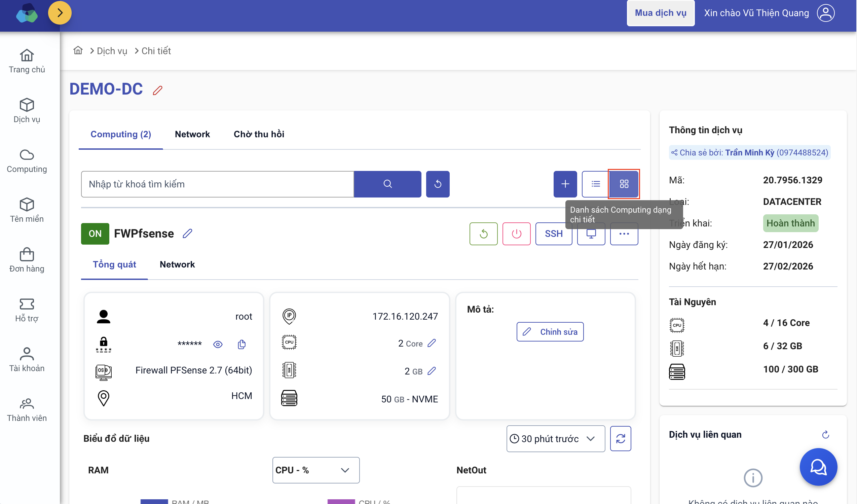Click the pencil icon next to DEMO-DC
Image resolution: width=857 pixels, height=504 pixels.
(x=157, y=90)
